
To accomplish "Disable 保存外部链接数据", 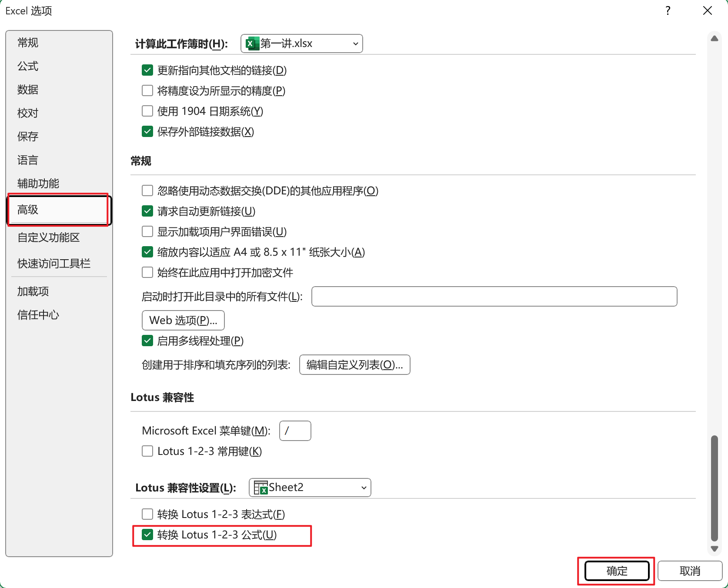I will click(147, 131).
